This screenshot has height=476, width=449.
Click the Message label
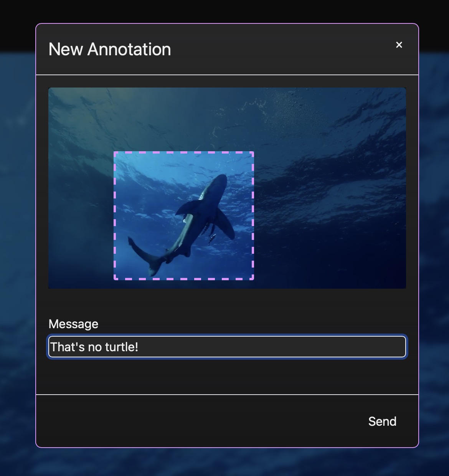[x=73, y=324]
